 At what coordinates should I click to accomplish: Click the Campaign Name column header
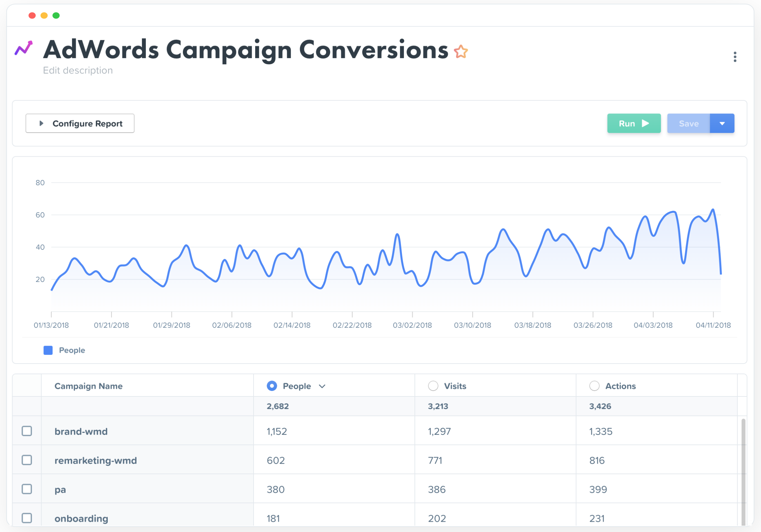coord(89,386)
